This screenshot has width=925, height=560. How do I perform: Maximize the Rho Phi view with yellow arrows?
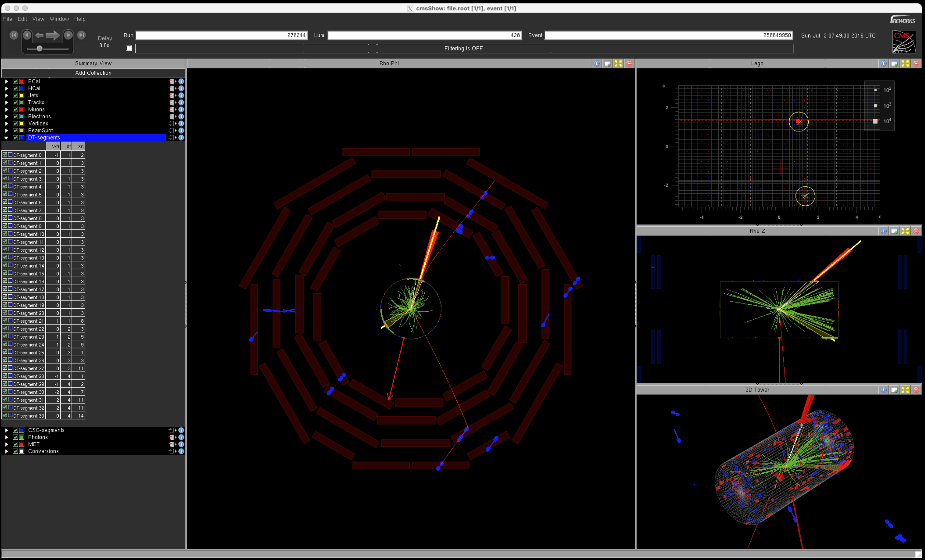click(x=618, y=64)
